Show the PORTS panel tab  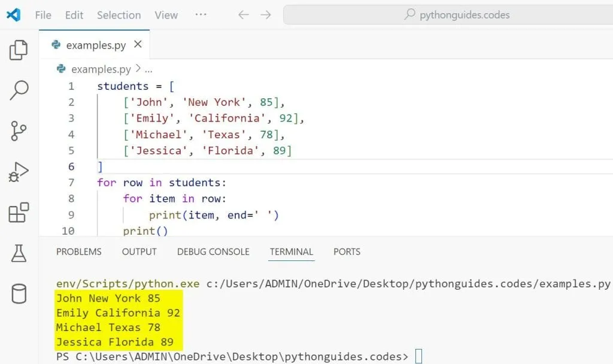click(347, 251)
